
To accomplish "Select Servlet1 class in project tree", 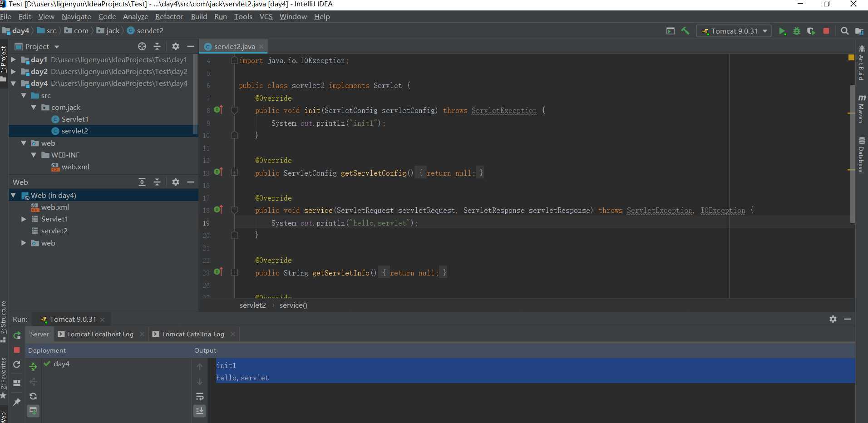I will coord(74,119).
